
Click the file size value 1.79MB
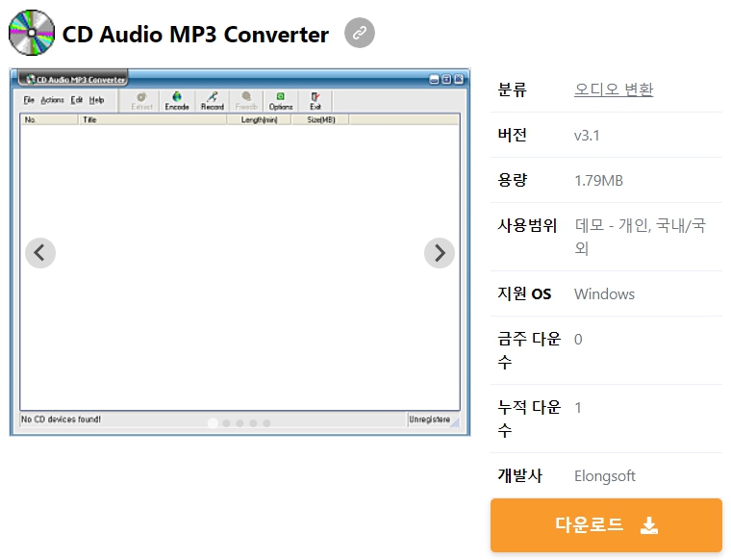tap(598, 181)
